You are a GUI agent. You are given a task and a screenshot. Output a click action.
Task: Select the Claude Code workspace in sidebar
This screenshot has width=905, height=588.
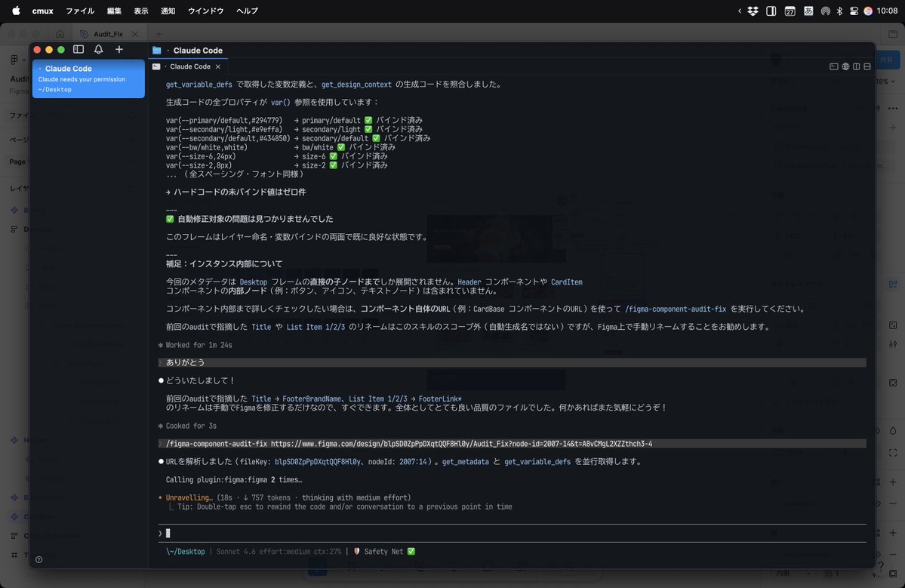pos(88,79)
